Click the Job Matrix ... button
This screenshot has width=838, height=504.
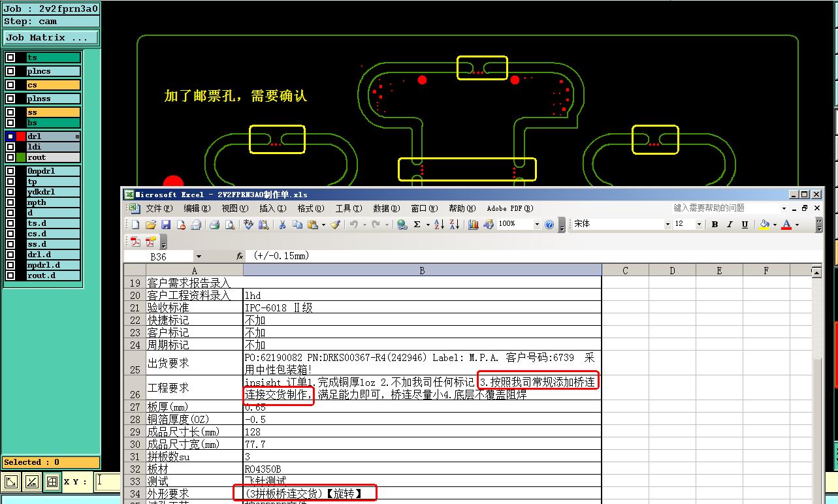[51, 38]
